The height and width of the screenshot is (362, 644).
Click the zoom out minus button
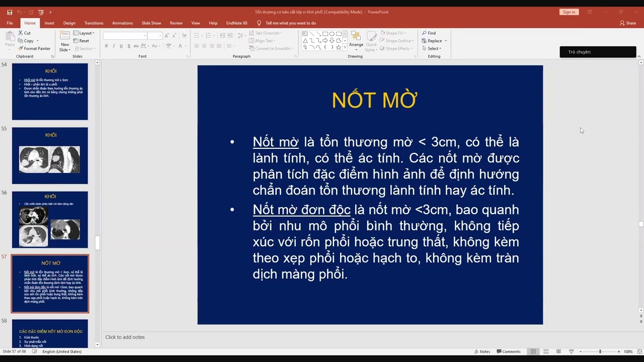pyautogui.click(x=581, y=351)
